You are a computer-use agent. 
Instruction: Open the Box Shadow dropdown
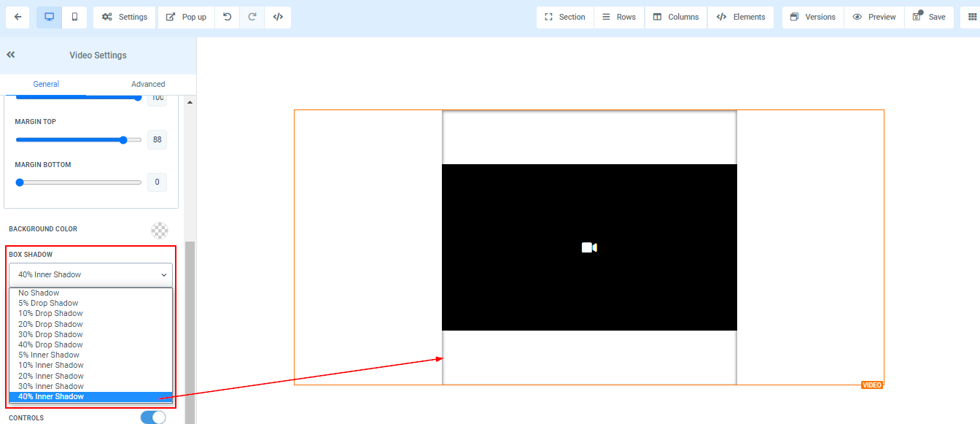coord(90,274)
